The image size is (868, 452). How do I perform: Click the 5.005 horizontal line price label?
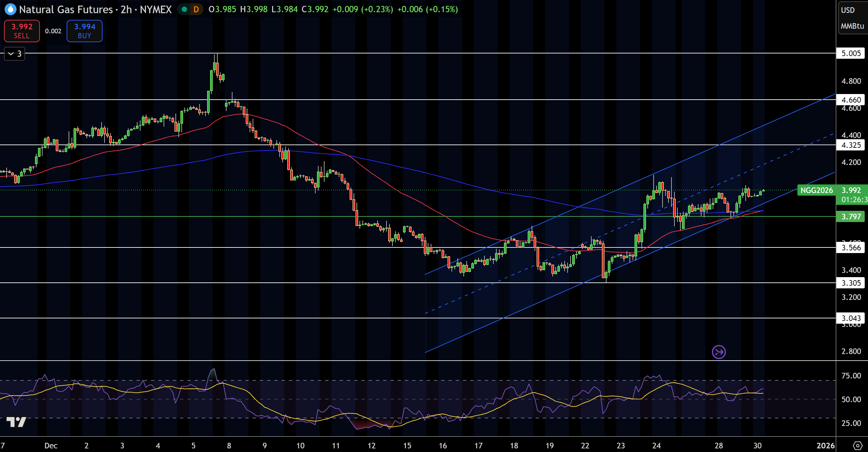851,53
